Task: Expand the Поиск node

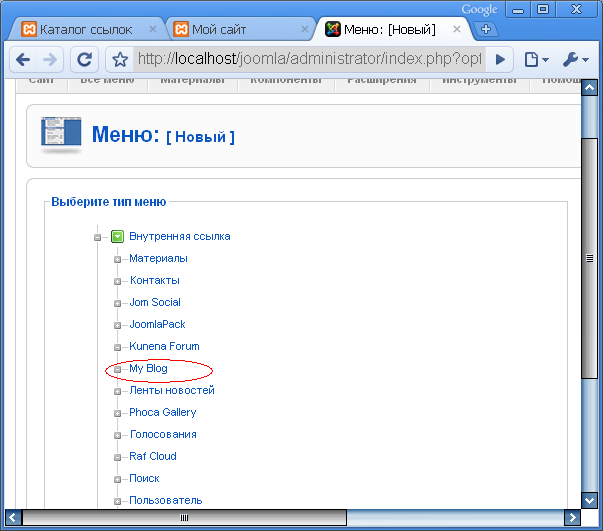Action: click(117, 479)
